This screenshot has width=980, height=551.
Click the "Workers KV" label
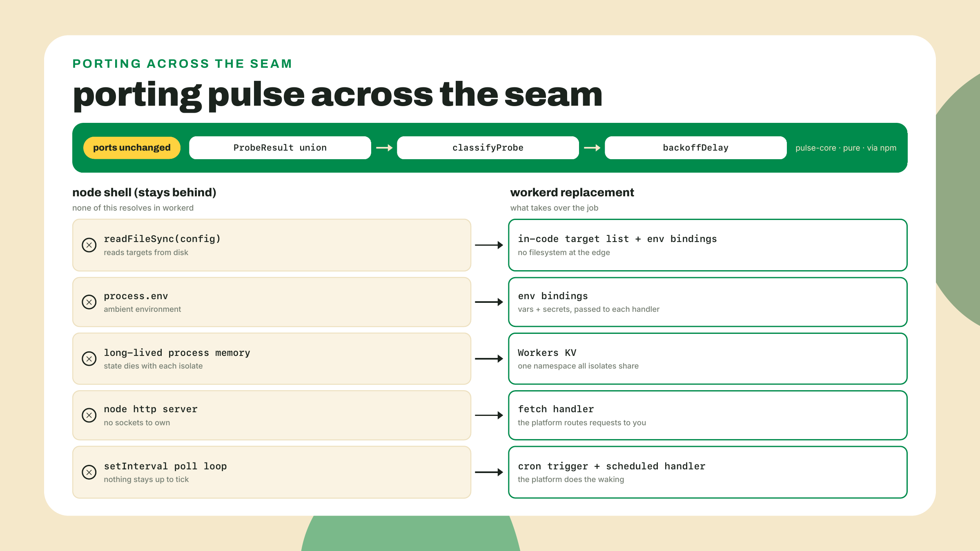[547, 353]
